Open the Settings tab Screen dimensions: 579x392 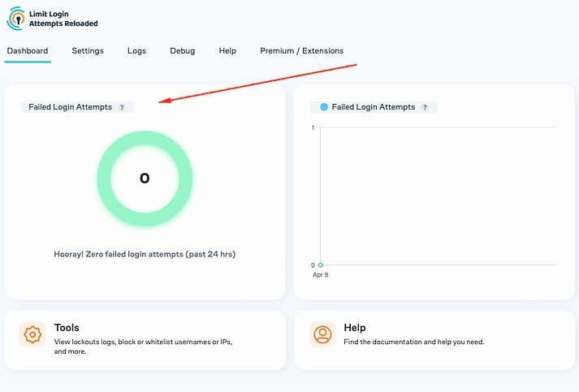pos(88,50)
